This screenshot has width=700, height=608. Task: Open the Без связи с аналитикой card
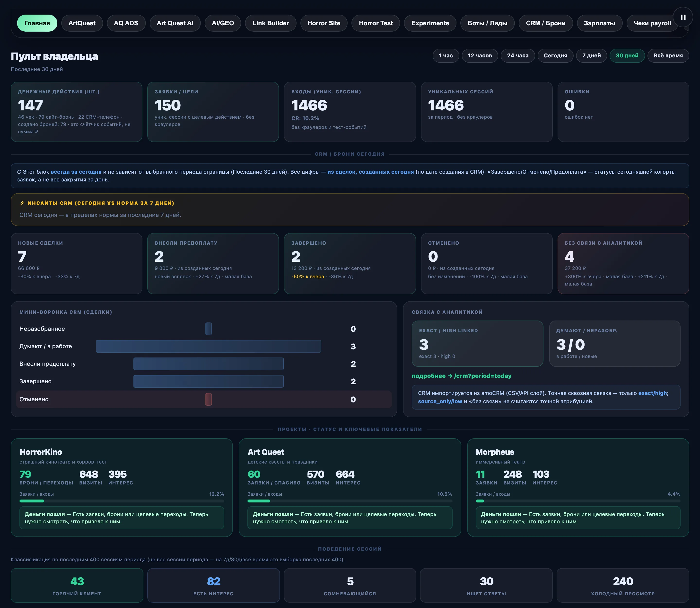click(x=623, y=263)
